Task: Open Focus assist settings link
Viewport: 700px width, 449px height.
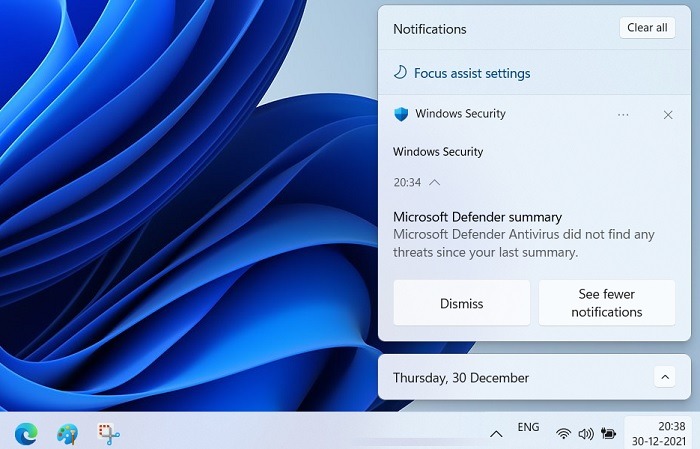Action: (472, 73)
